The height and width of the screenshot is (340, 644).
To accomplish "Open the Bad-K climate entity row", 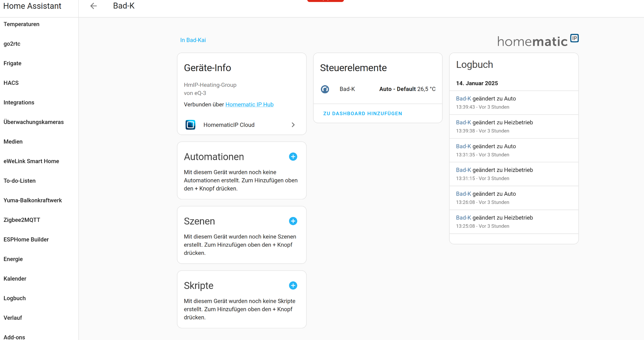I will click(378, 89).
